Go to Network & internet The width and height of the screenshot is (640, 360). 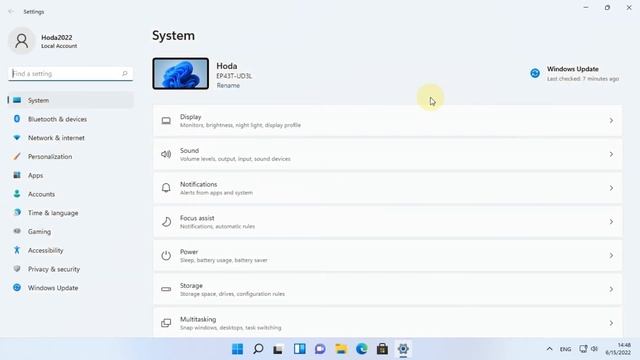tap(71, 138)
